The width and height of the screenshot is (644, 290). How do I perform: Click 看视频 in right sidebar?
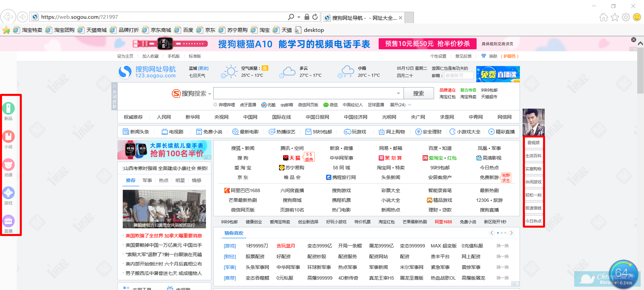click(x=533, y=143)
